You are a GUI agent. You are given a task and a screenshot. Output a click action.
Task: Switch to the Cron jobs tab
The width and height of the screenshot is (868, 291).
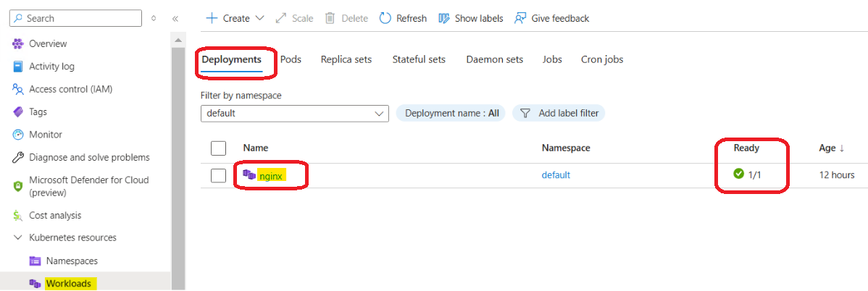pos(601,59)
